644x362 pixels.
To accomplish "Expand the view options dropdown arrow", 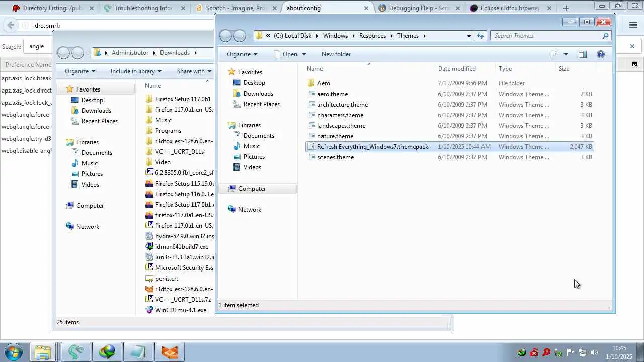I will click(x=566, y=54).
